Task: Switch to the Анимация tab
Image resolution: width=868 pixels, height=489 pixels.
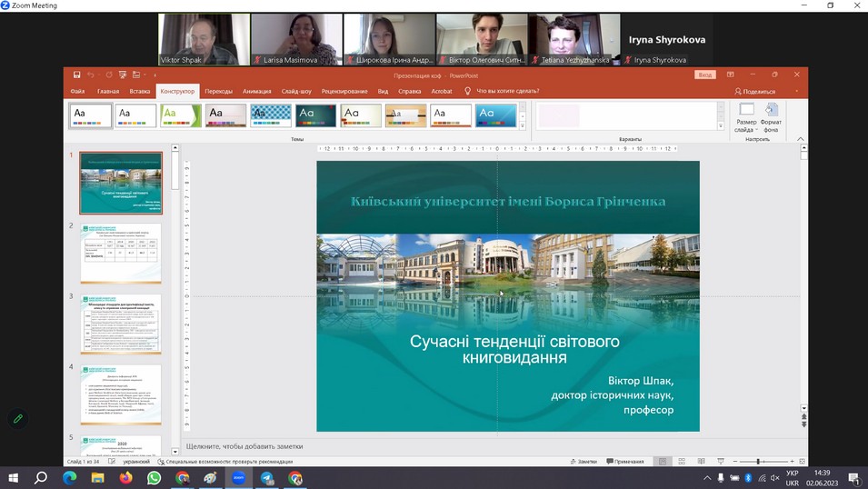Action: 256,91
